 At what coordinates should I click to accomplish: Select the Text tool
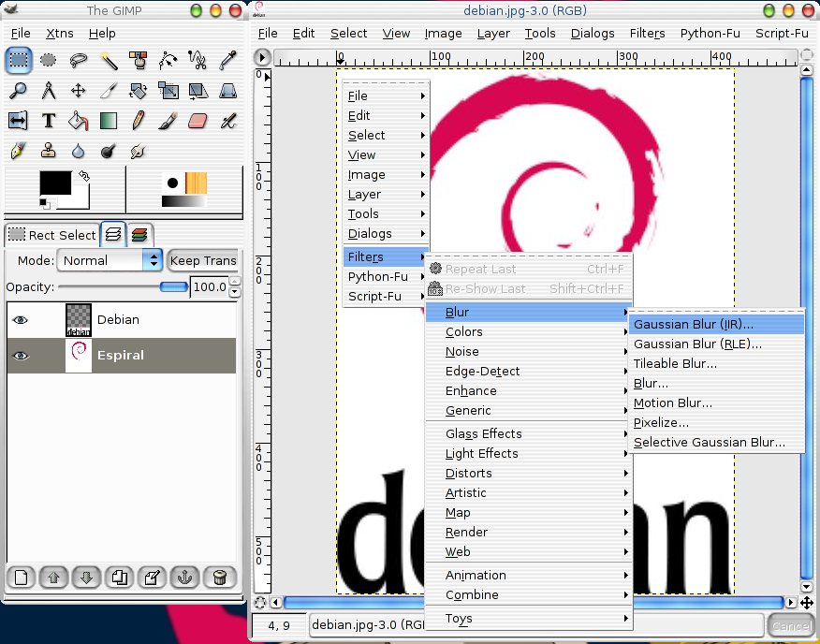coord(48,121)
